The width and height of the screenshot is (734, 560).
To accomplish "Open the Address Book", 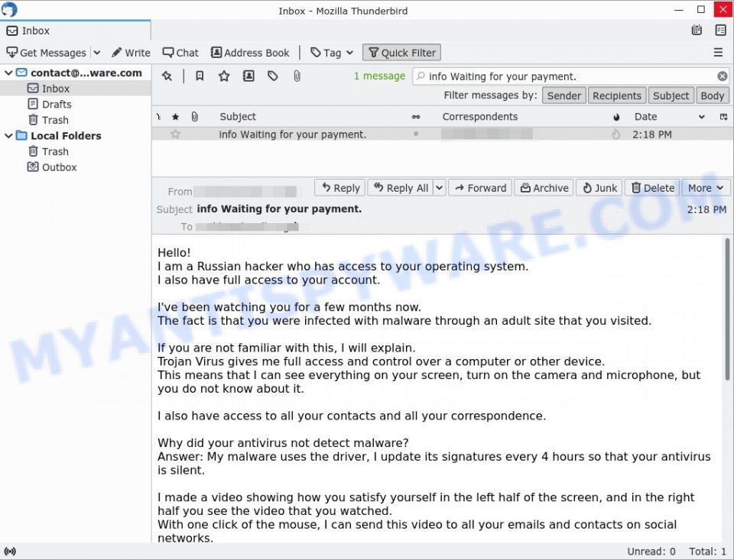I will pos(250,53).
